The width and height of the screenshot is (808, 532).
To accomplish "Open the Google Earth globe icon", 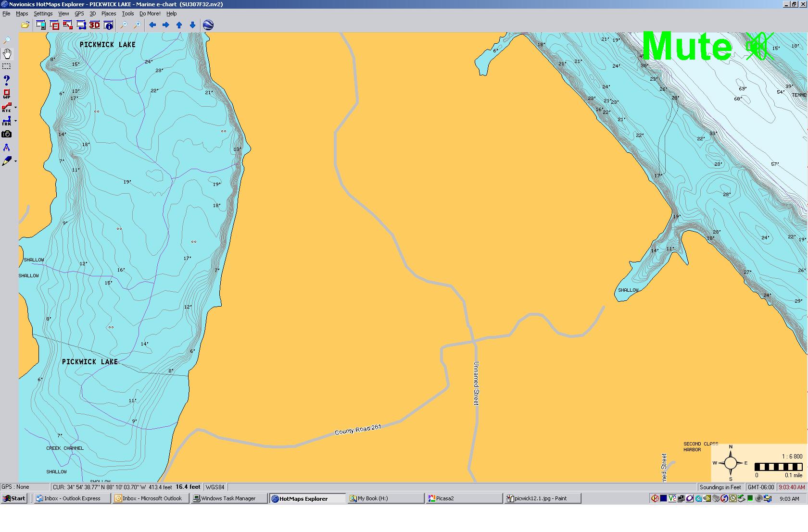I will [x=208, y=25].
